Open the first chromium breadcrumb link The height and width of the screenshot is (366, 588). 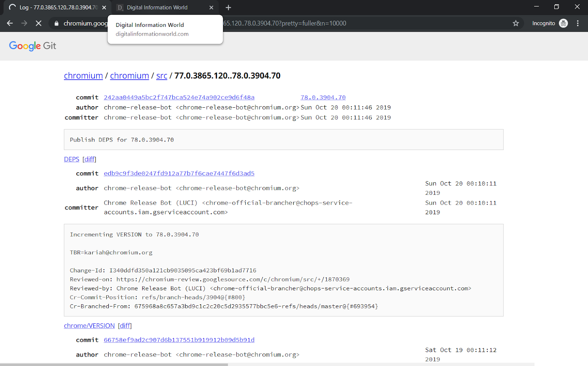tap(83, 76)
